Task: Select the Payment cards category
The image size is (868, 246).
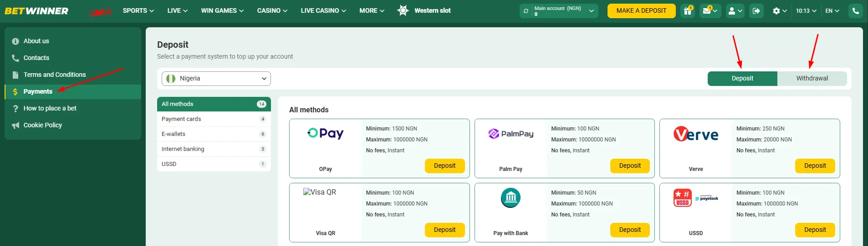Action: point(214,119)
